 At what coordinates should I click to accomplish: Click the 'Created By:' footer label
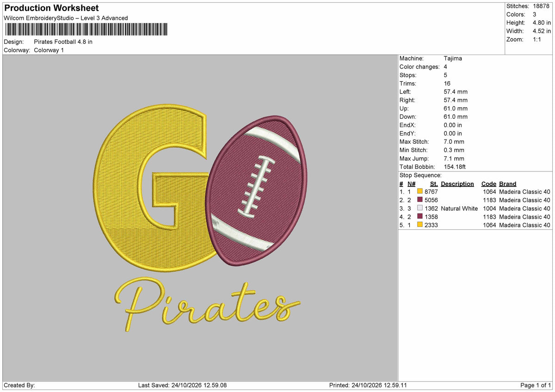[x=19, y=385]
